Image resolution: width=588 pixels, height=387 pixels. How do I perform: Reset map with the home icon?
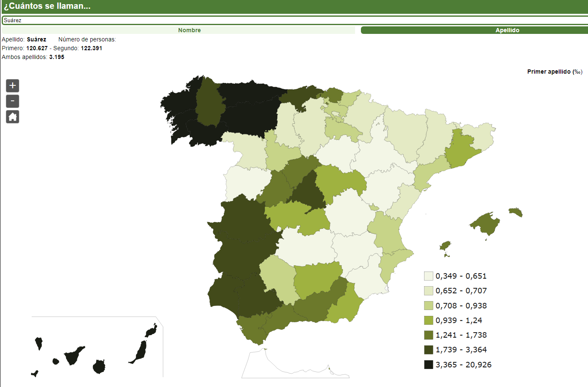coord(13,117)
